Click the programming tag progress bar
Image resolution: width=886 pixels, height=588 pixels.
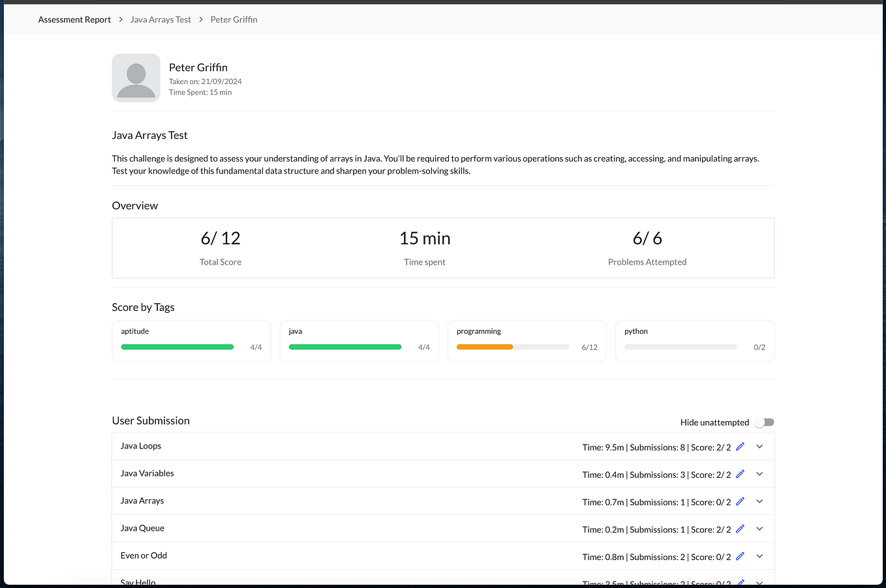point(512,347)
